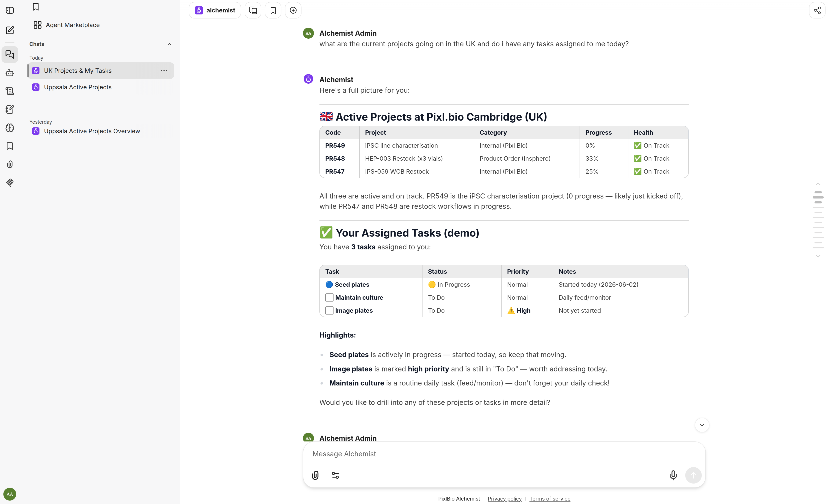The height and width of the screenshot is (504, 828).
Task: Open the paperclip attachments icon in sidebar
Action: tap(10, 164)
